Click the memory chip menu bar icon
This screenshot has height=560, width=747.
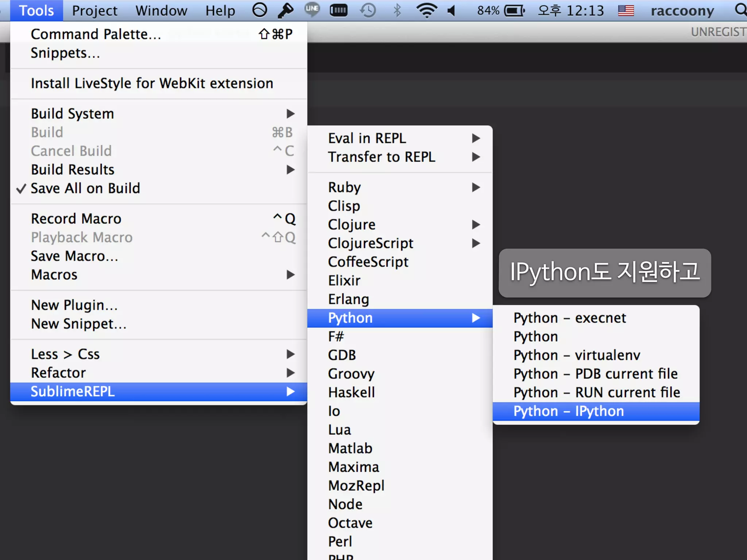(338, 11)
